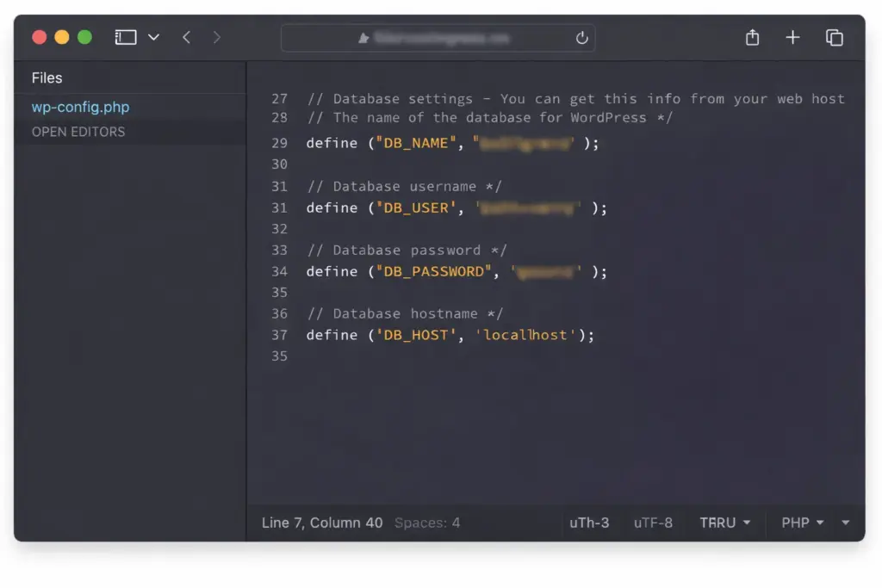The height and width of the screenshot is (588, 882).
Task: Reload the page using the refresh icon
Action: pyautogui.click(x=581, y=38)
